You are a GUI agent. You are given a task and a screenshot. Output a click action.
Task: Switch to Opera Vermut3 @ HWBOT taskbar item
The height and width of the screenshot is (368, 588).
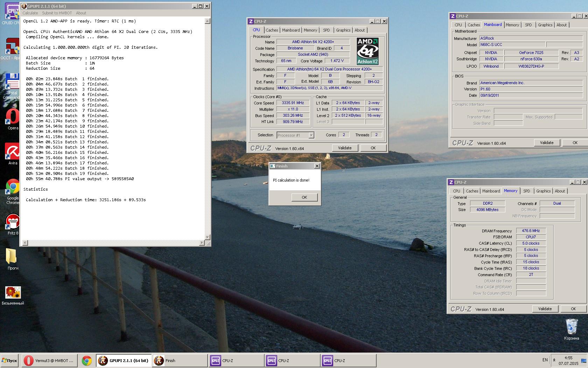[x=49, y=361]
